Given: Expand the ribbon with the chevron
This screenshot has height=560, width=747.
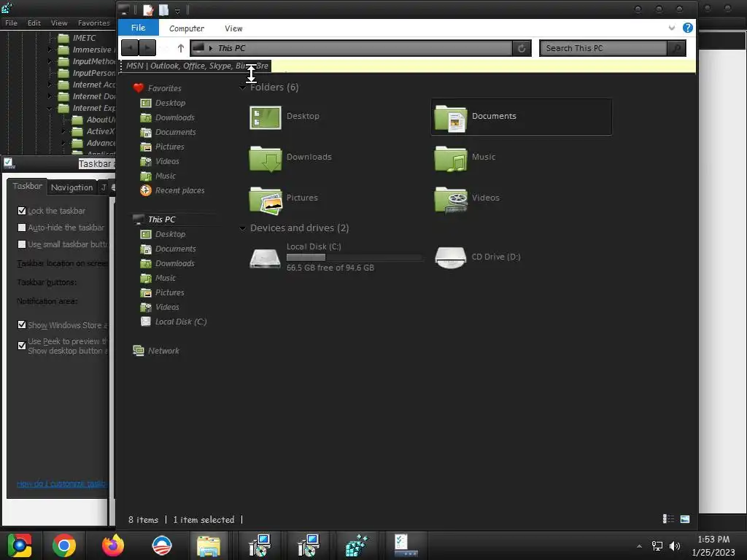Looking at the screenshot, I should coord(672,28).
